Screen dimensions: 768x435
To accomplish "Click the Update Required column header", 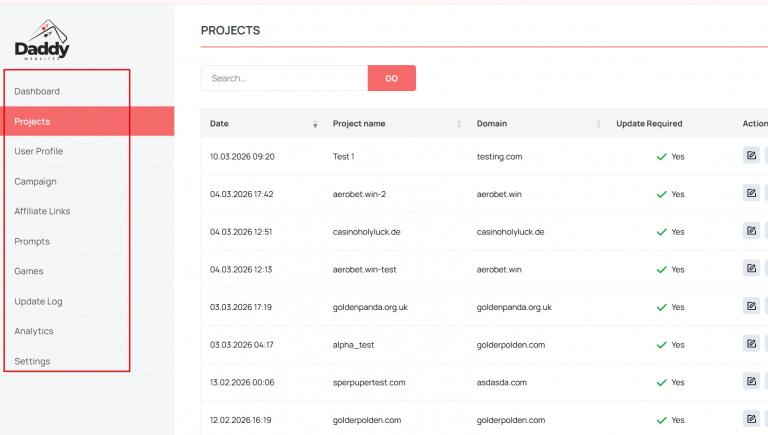I will 649,123.
